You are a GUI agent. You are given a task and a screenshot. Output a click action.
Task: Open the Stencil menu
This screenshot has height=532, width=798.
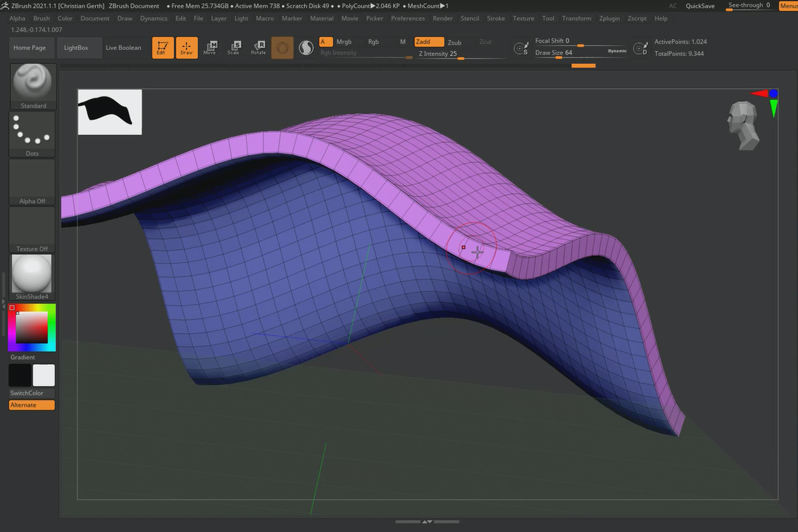pyautogui.click(x=470, y=19)
